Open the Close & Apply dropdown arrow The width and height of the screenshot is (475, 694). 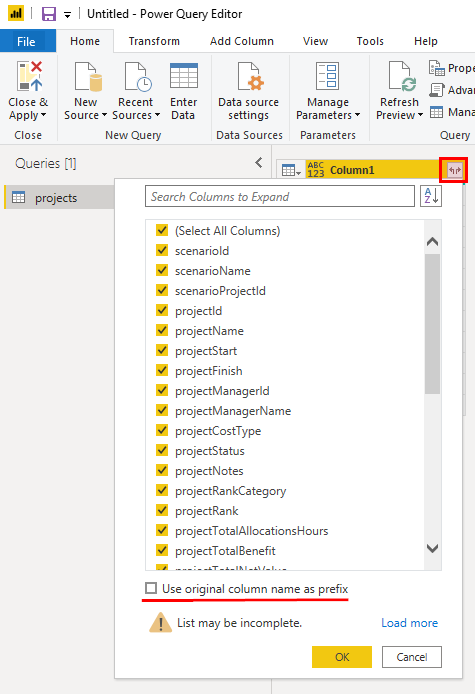[43, 116]
